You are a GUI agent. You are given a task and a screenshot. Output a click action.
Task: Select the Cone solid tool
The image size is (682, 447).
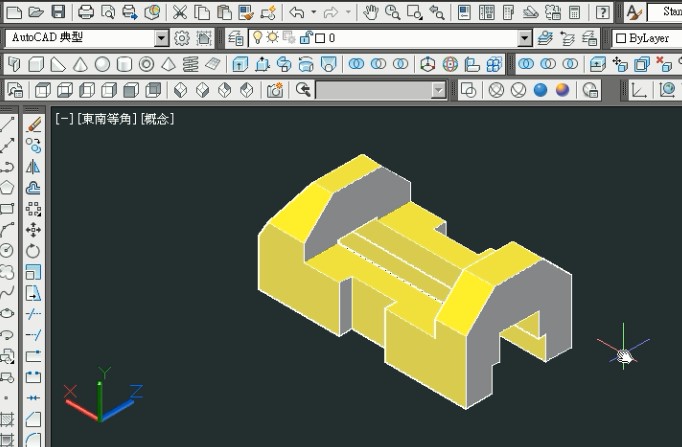[80, 65]
